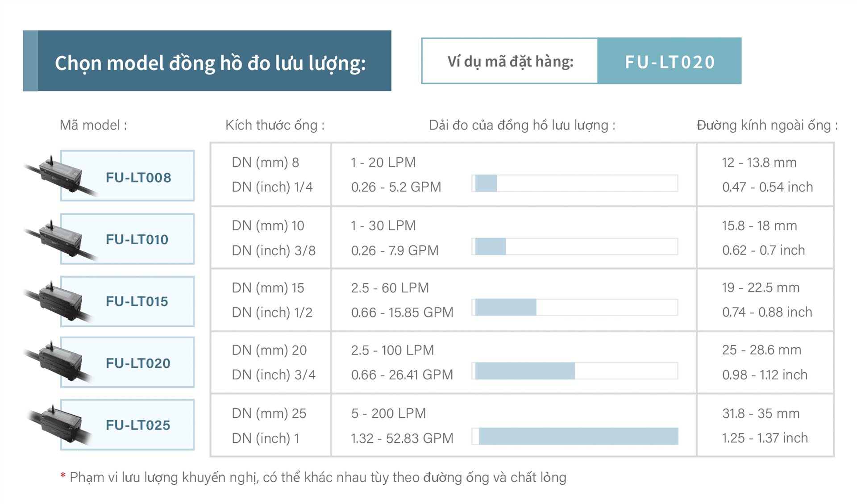The width and height of the screenshot is (857, 504).
Task: Click the 1 - 20 LPM range bar
Action: pos(575,183)
